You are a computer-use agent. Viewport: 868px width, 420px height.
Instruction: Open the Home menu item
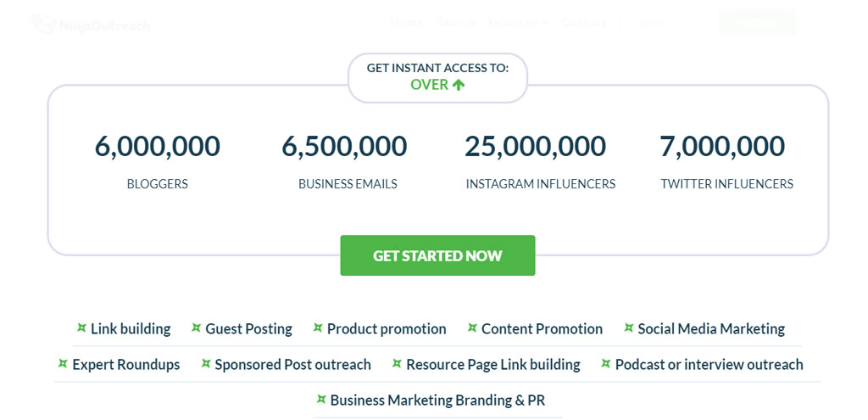tap(407, 23)
